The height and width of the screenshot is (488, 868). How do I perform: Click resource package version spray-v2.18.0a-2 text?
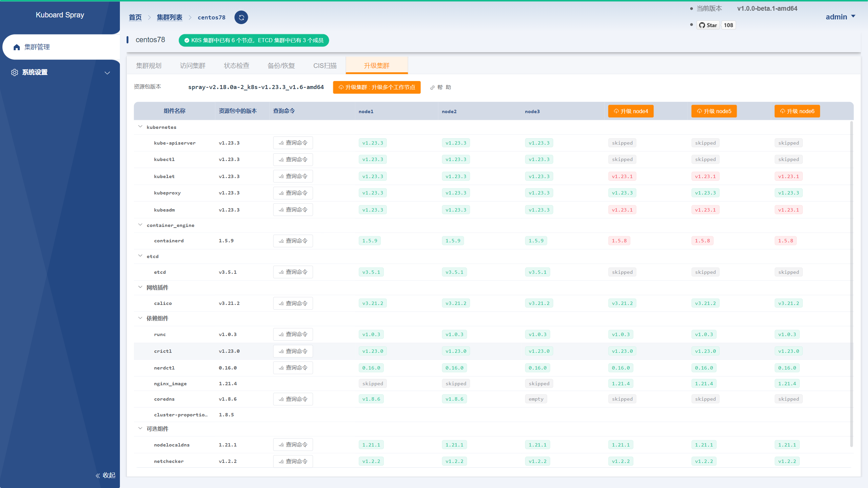256,87
